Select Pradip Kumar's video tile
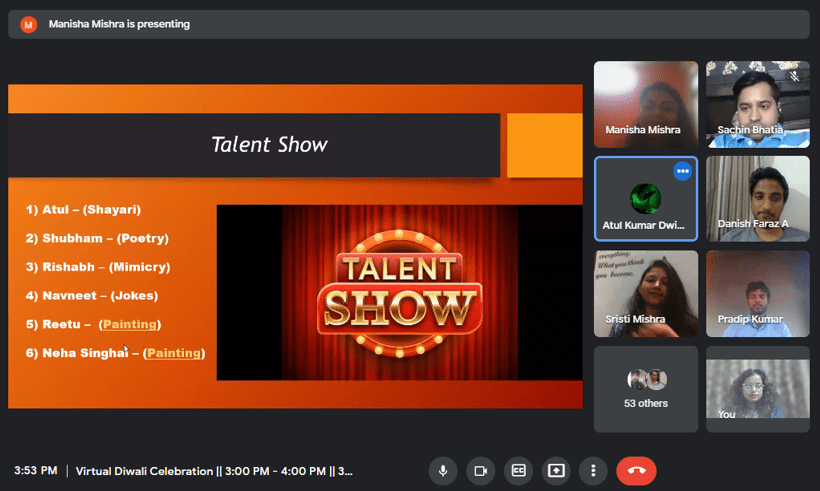Image resolution: width=820 pixels, height=491 pixels. pos(757,293)
